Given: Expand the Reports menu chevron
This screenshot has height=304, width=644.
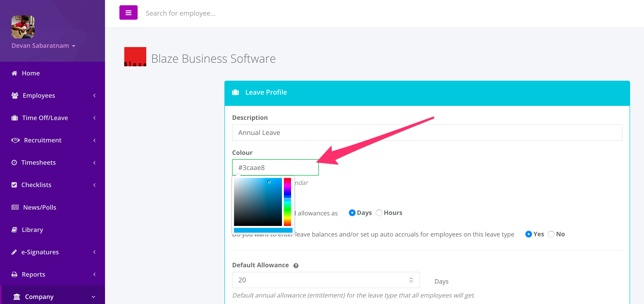Looking at the screenshot, I should coord(94,274).
